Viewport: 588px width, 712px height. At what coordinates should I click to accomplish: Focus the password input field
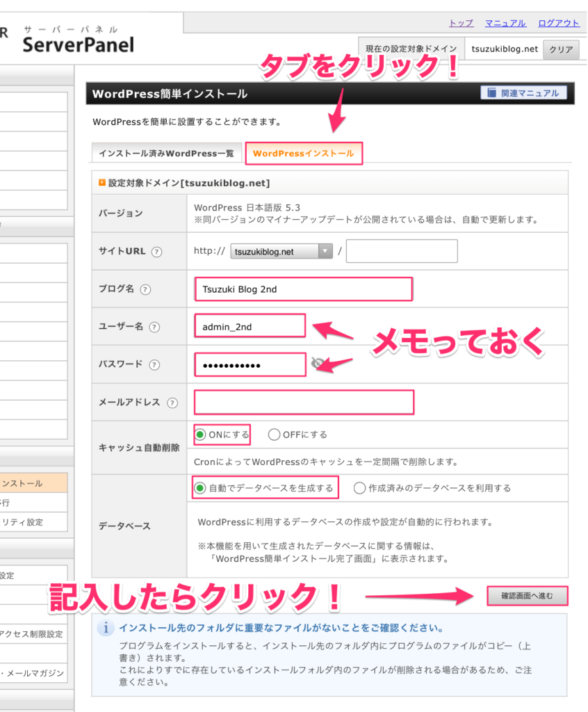[x=250, y=364]
